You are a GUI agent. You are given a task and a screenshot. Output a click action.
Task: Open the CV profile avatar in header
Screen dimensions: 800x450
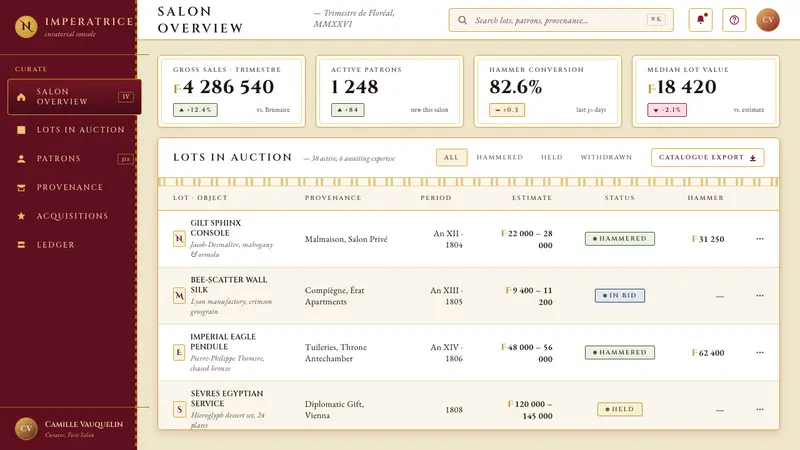coord(768,20)
